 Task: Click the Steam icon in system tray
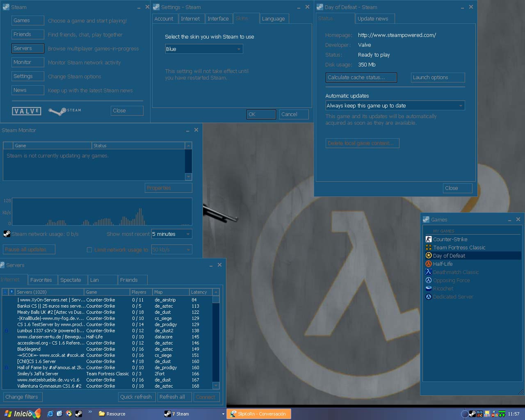[x=472, y=414]
